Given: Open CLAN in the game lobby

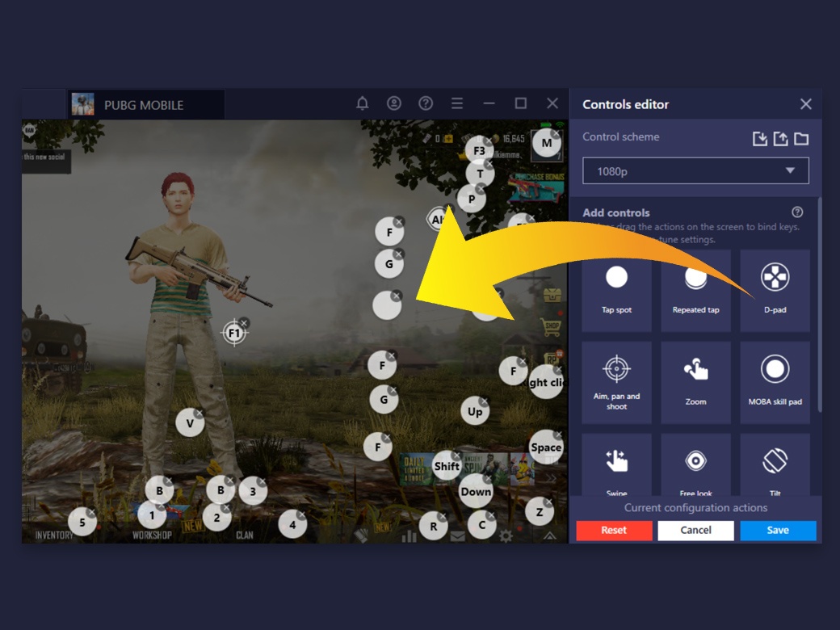Looking at the screenshot, I should coord(245,535).
